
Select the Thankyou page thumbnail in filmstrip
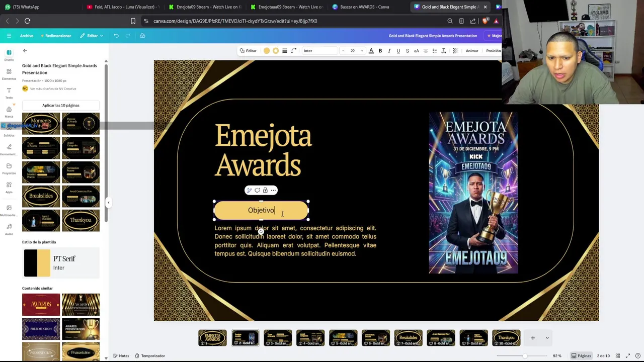pyautogui.click(x=506, y=338)
